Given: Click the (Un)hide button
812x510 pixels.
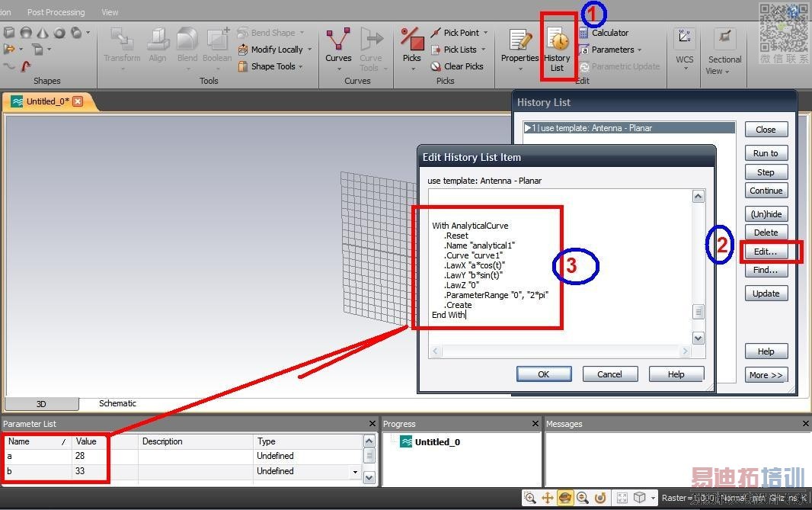Looking at the screenshot, I should 766,214.
